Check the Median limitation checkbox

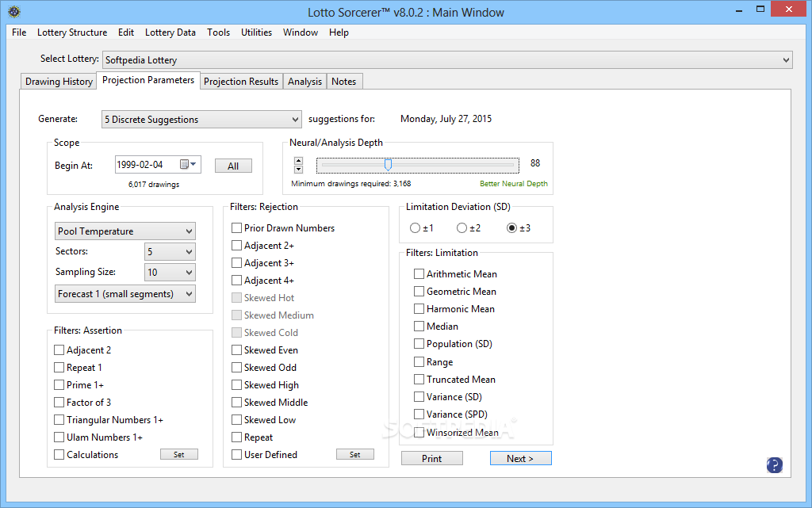[x=419, y=326]
